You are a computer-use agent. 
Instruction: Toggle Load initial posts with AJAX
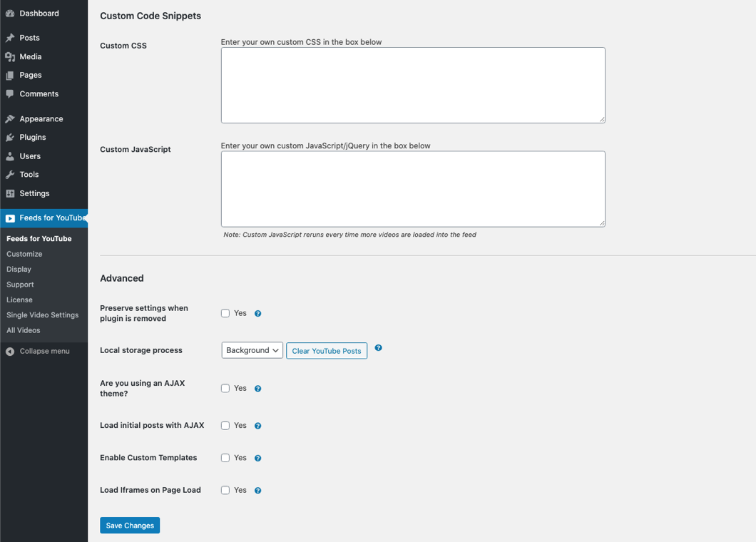point(225,426)
